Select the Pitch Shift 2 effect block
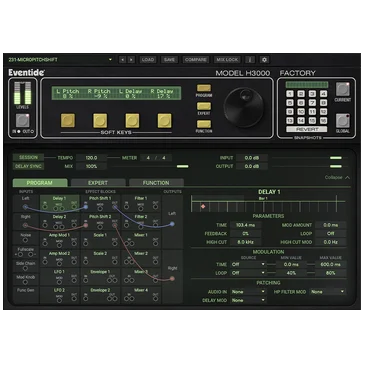 pos(100,222)
